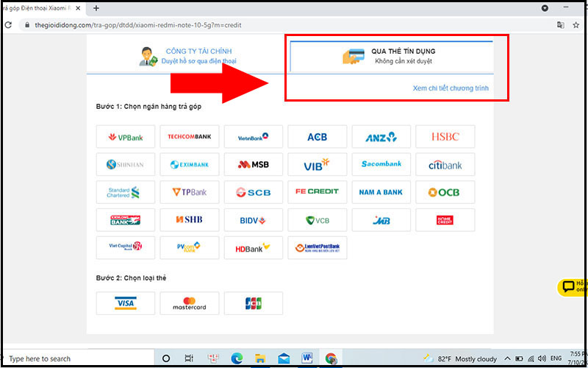588x368 pixels.
Task: Open Microsoft Edge from the taskbar
Action: 237,358
